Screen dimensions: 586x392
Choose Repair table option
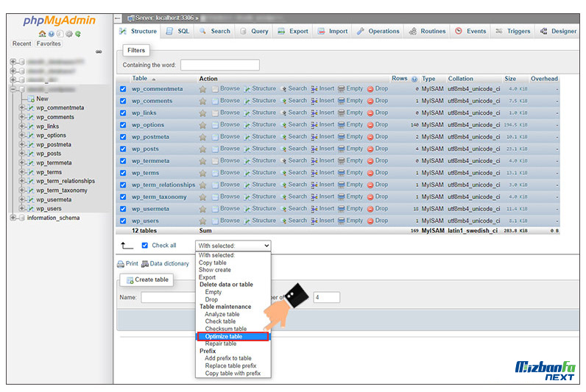221,344
